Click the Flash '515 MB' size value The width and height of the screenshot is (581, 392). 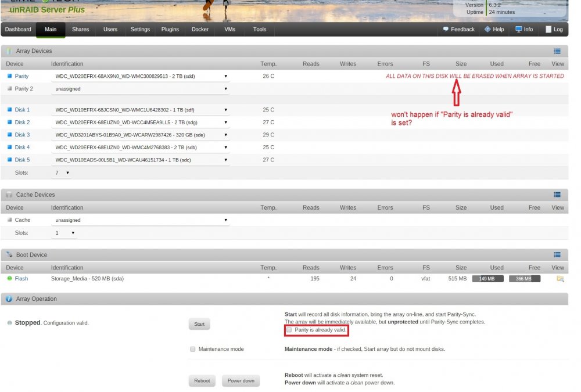pos(457,278)
